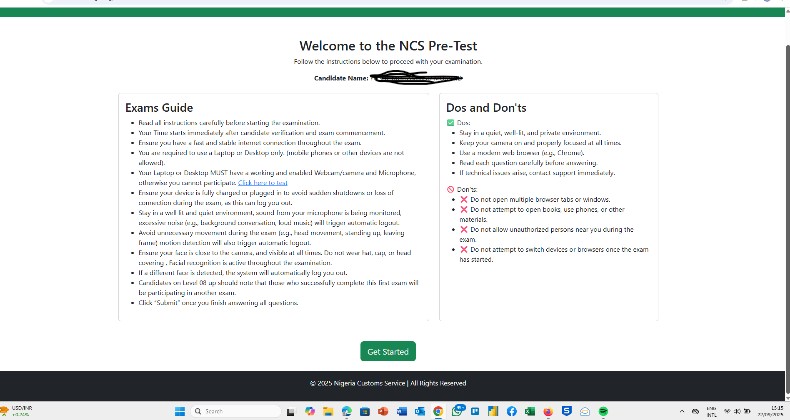
Task: Open Trello from the taskbar
Action: click(475, 411)
